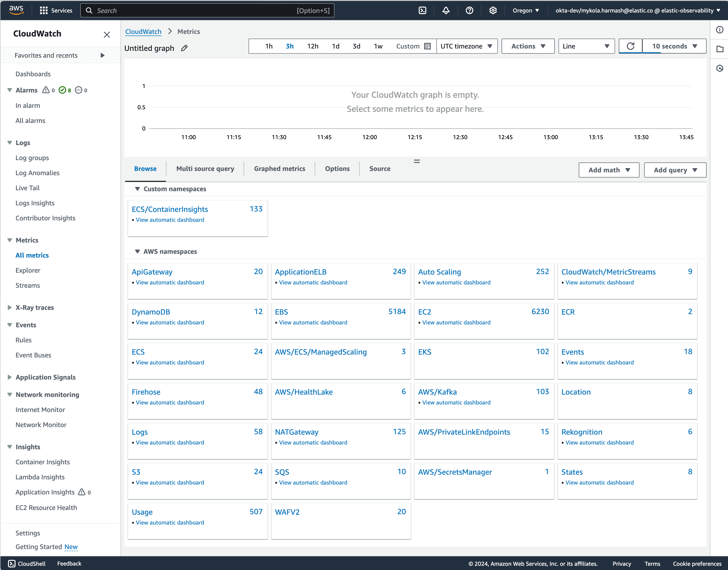Click the Services grid icon
Image resolution: width=728 pixels, height=570 pixels.
tap(43, 10)
